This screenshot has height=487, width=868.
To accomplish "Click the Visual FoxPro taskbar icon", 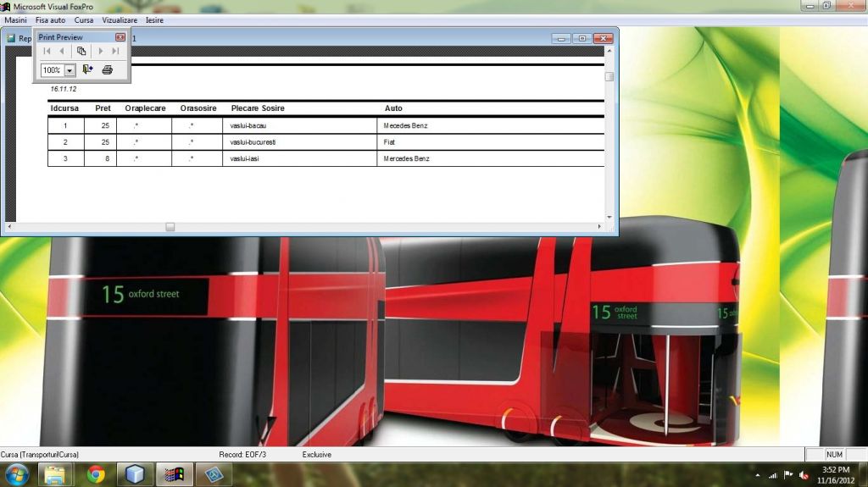I will tap(175, 474).
